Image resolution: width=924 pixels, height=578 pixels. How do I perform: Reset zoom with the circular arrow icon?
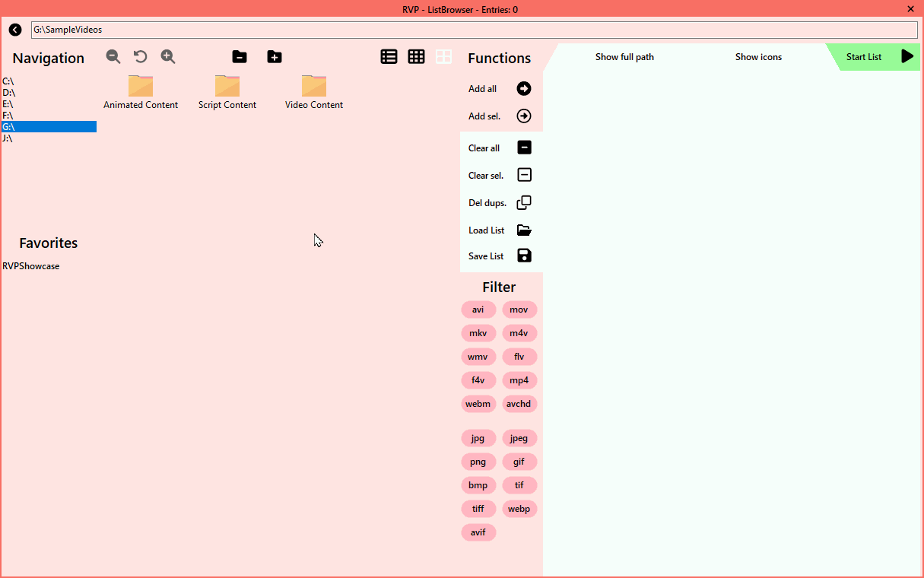click(141, 56)
